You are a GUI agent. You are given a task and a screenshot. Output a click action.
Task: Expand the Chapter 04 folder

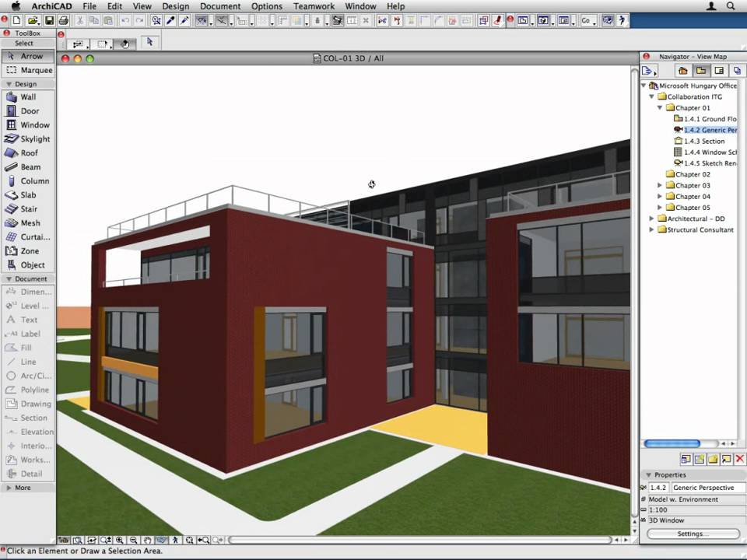pos(660,196)
